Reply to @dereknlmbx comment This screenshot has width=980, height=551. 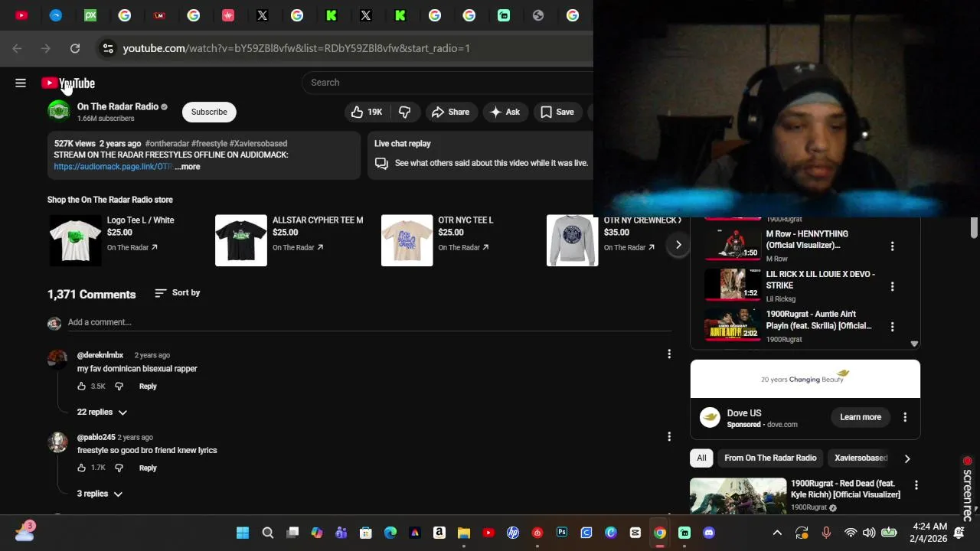[x=148, y=386]
